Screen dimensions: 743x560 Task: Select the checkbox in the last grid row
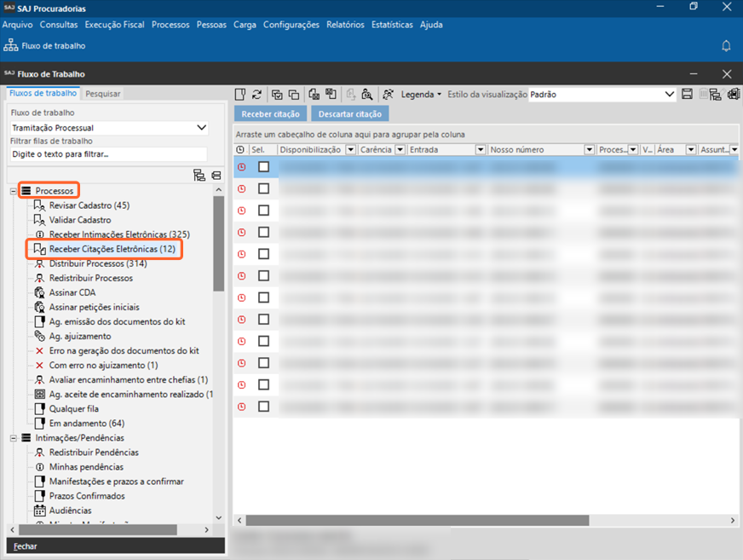[x=264, y=407]
